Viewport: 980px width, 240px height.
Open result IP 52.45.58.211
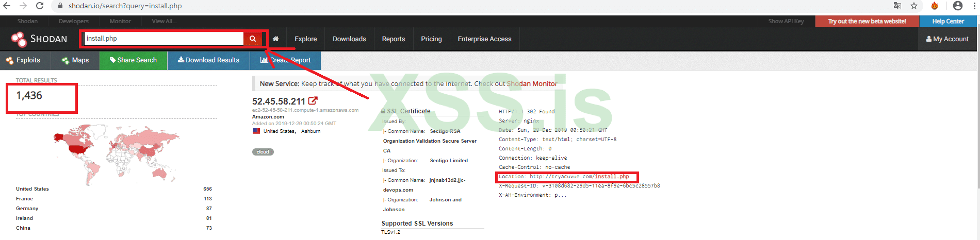[279, 101]
